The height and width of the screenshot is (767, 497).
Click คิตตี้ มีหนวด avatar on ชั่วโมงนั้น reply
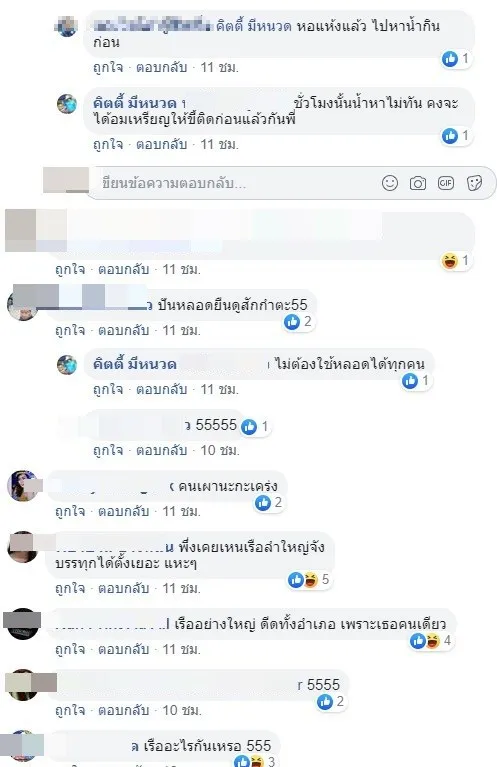point(67,104)
